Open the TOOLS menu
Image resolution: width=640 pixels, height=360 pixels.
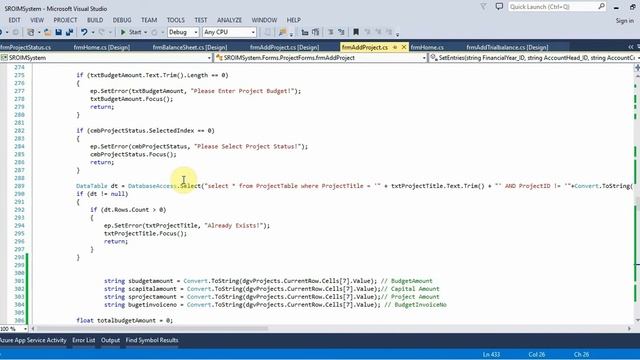176,20
